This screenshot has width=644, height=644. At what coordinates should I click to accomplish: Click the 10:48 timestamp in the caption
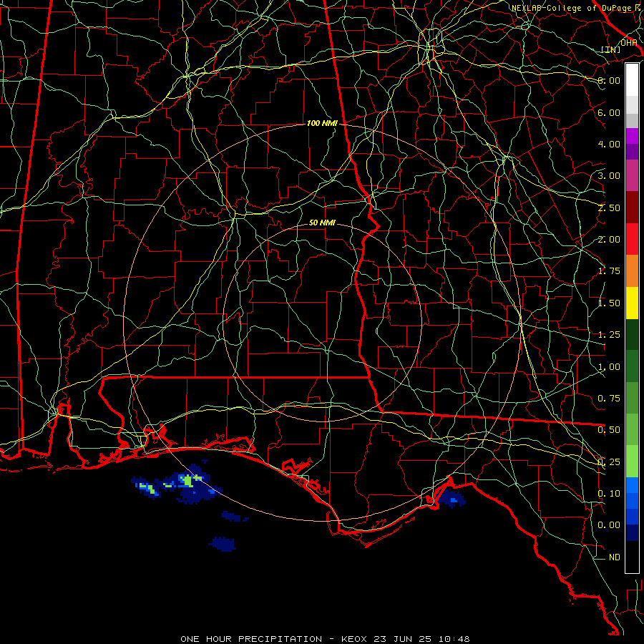pos(454,639)
